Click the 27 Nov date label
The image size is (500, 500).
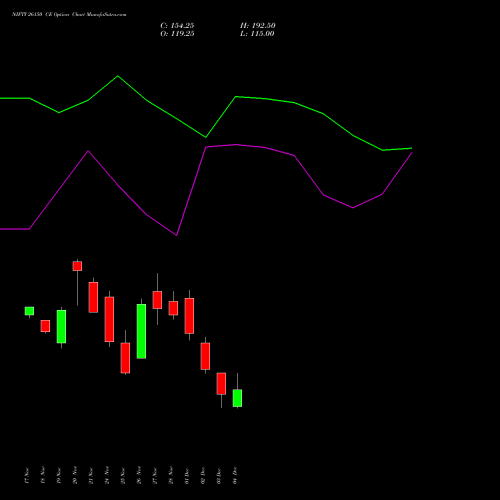pos(155,475)
